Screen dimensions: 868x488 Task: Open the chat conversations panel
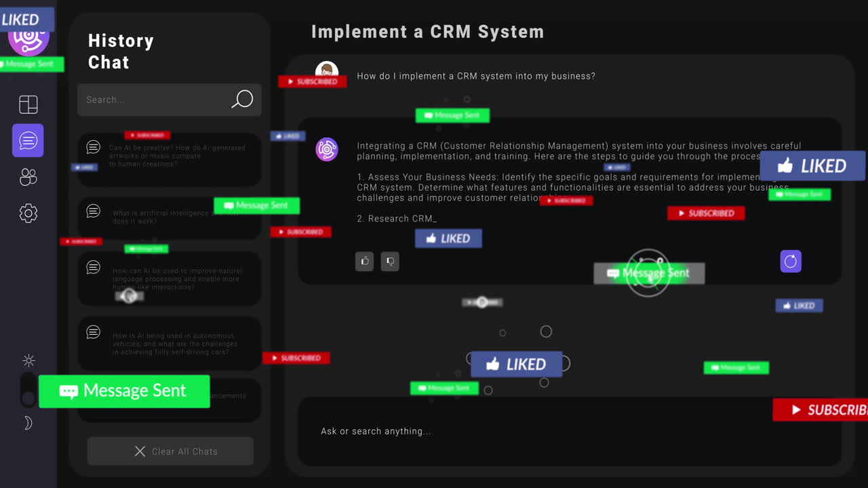pyautogui.click(x=28, y=140)
